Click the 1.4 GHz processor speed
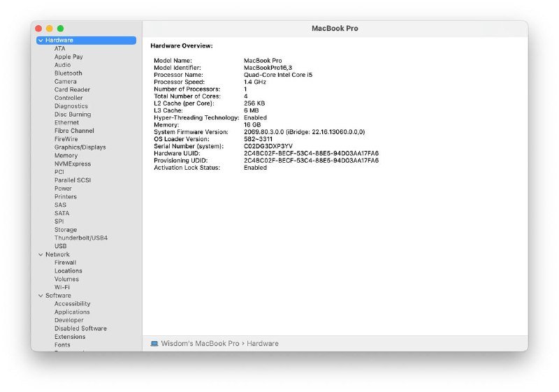 pos(255,82)
